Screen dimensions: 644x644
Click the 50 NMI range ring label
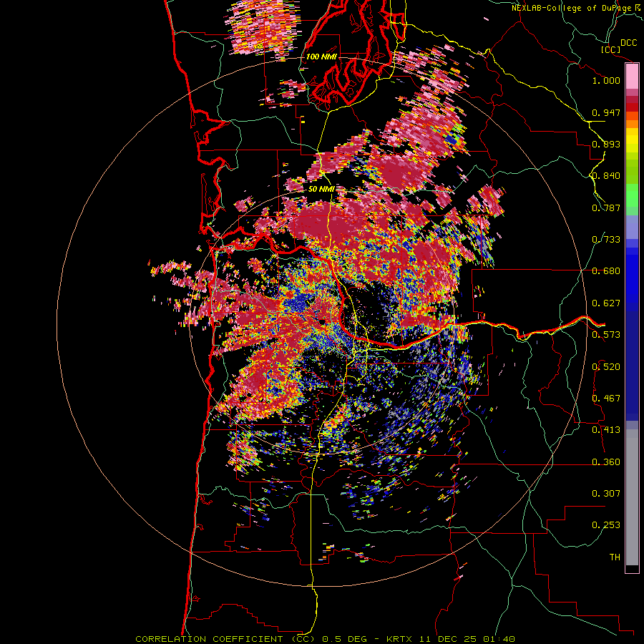tap(321, 190)
